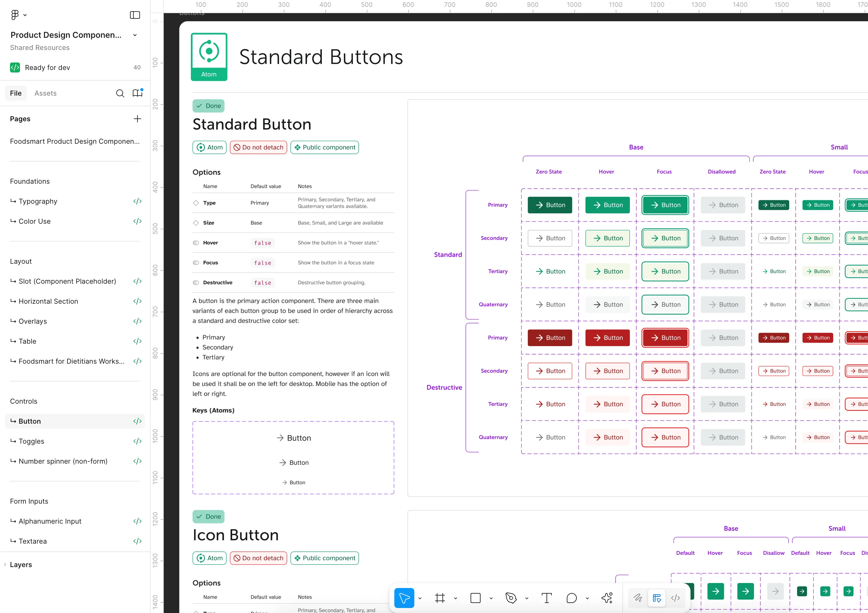Open the AI actions sparkle tool
This screenshot has width=868, height=613.
point(607,598)
